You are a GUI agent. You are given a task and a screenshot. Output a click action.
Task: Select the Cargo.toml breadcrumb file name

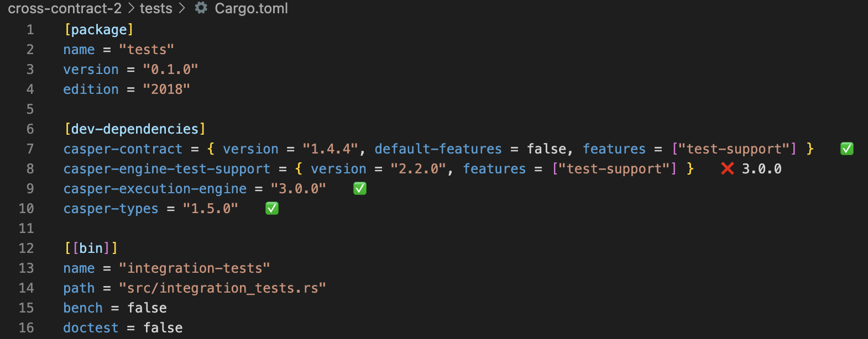coord(251,8)
